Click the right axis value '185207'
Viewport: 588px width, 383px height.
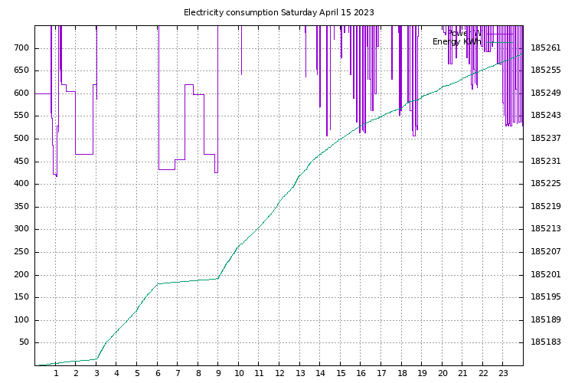coord(546,251)
